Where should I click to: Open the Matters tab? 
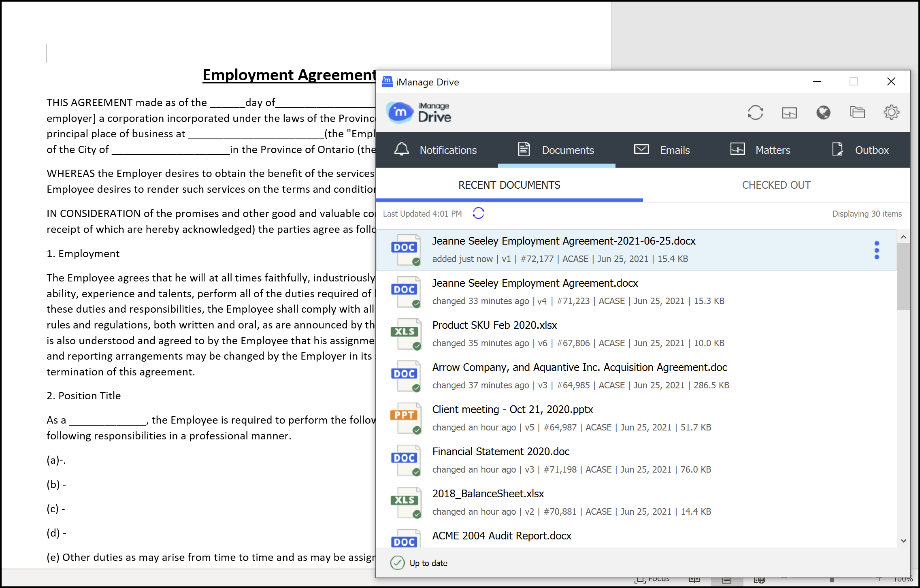pyautogui.click(x=760, y=150)
